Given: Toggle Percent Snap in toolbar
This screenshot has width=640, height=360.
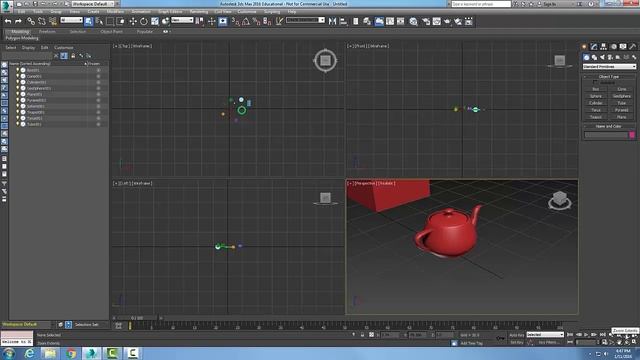Looking at the screenshot, I should [257, 21].
